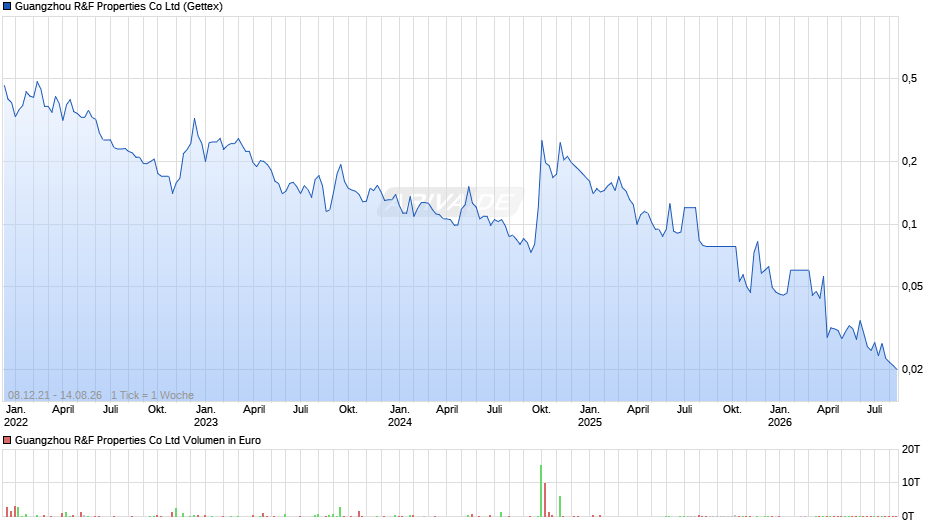Click the 0,02 price axis label
Viewport: 940px width, 526px height.
pyautogui.click(x=912, y=369)
